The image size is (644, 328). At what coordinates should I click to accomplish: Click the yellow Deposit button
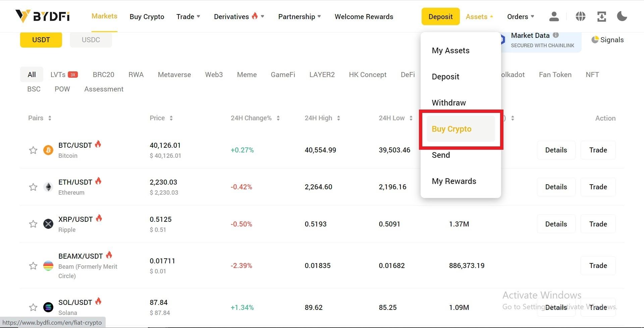tap(440, 16)
